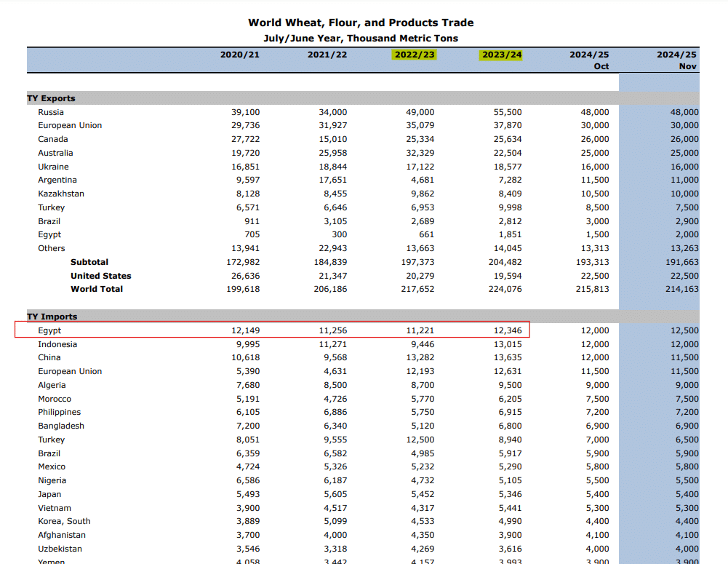Click the TY Exports section heading
Image resolution: width=728 pixels, height=564 pixels.
51,98
